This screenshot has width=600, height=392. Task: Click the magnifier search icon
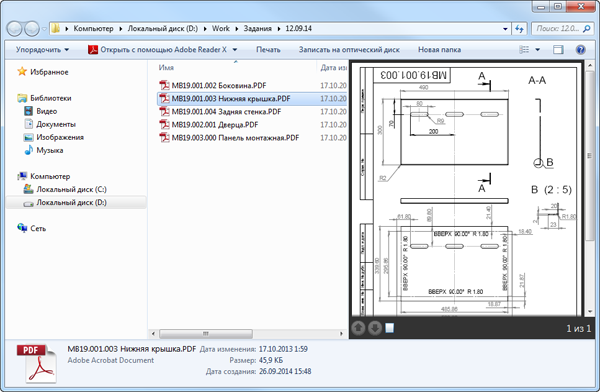[587, 28]
